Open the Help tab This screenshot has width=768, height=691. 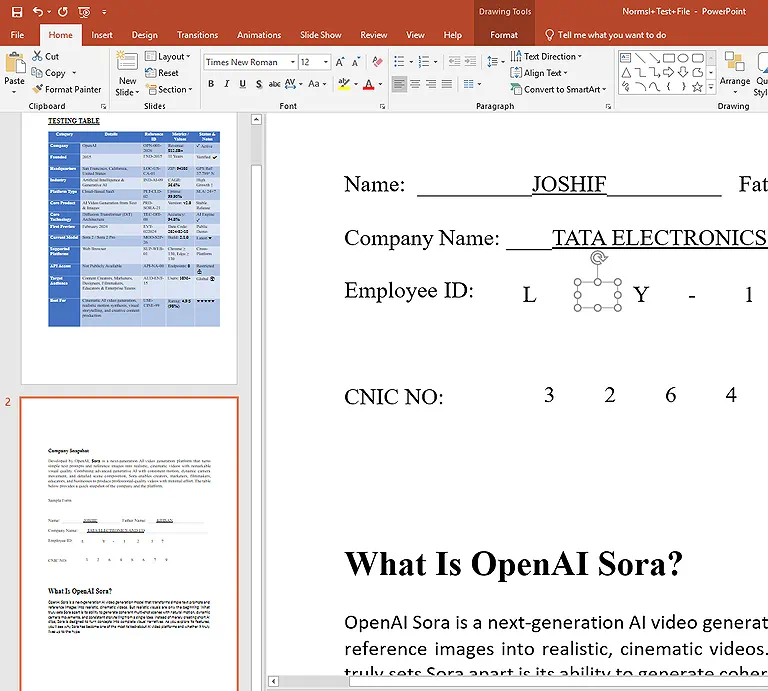click(x=453, y=35)
